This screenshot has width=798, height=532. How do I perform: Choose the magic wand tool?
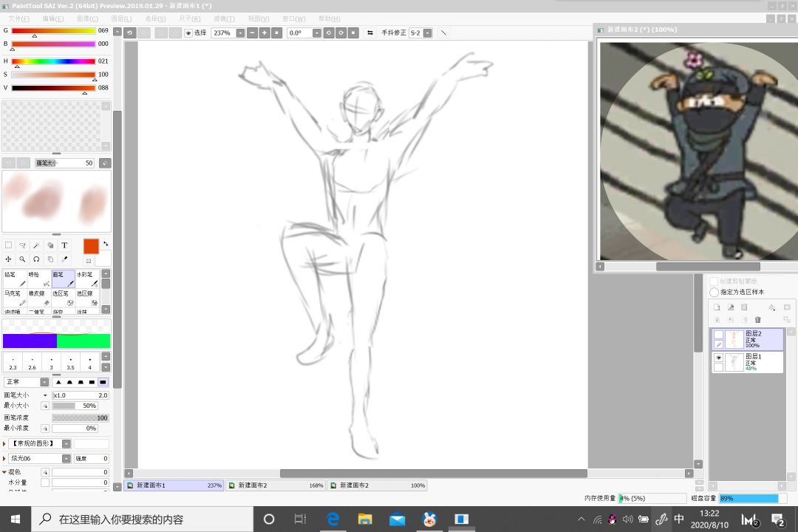click(x=36, y=245)
